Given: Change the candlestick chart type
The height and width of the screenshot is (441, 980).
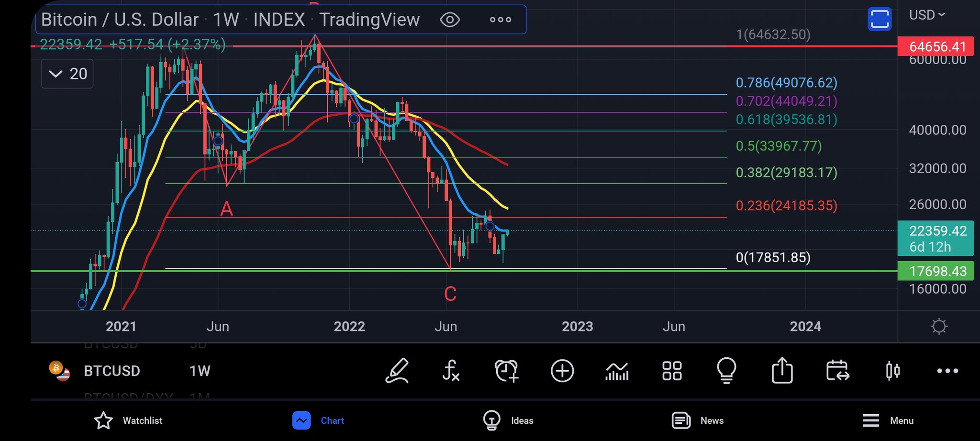Looking at the screenshot, I should tap(893, 371).
